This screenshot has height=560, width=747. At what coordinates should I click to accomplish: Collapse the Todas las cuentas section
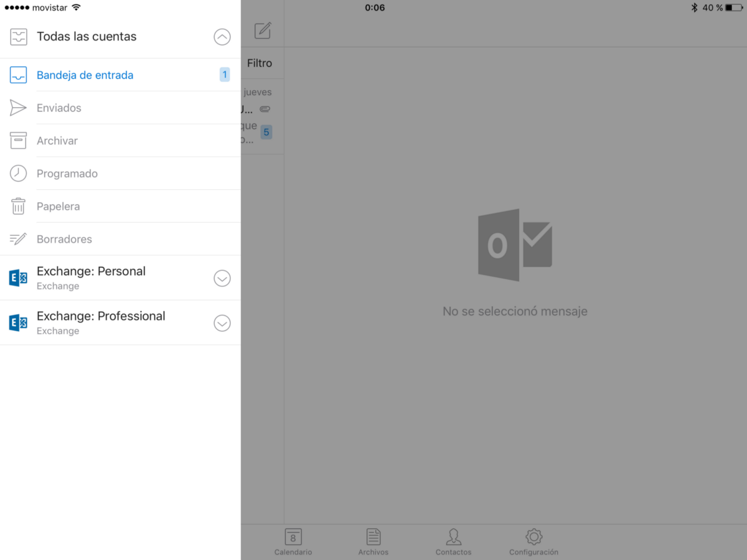click(222, 37)
